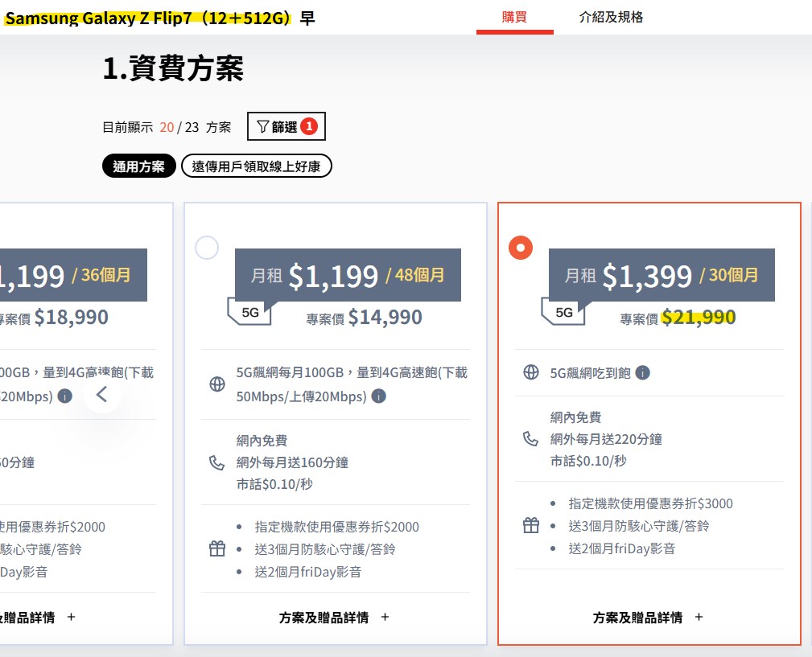This screenshot has height=657, width=812.
Task: Select the 通用方案 category pill
Action: coord(138,166)
